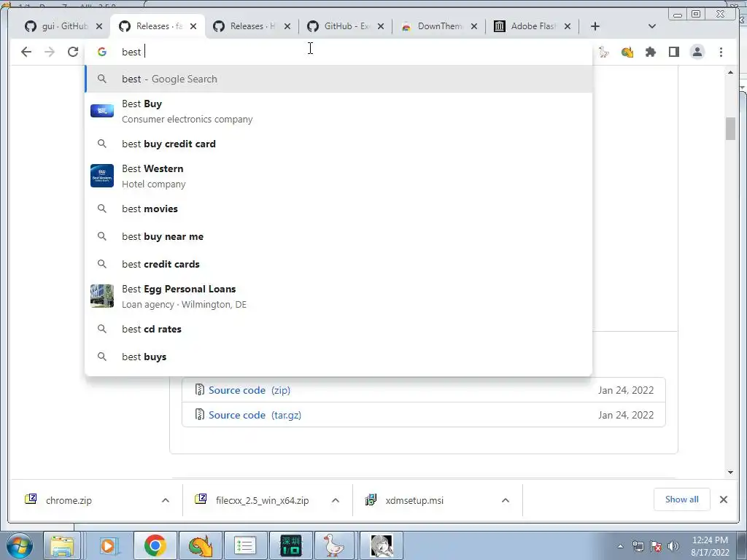This screenshot has width=747, height=560.
Task: Click the white goose taskbar icon
Action: coord(334,545)
